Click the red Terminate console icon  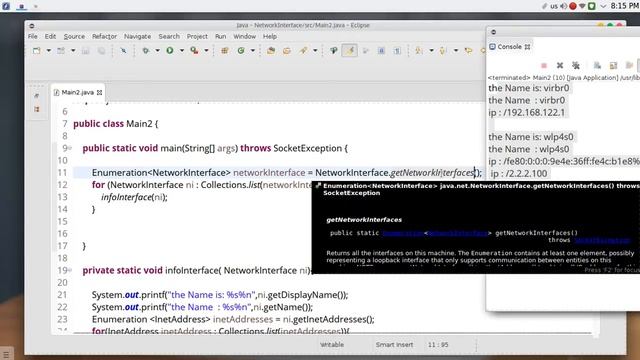[544, 66]
